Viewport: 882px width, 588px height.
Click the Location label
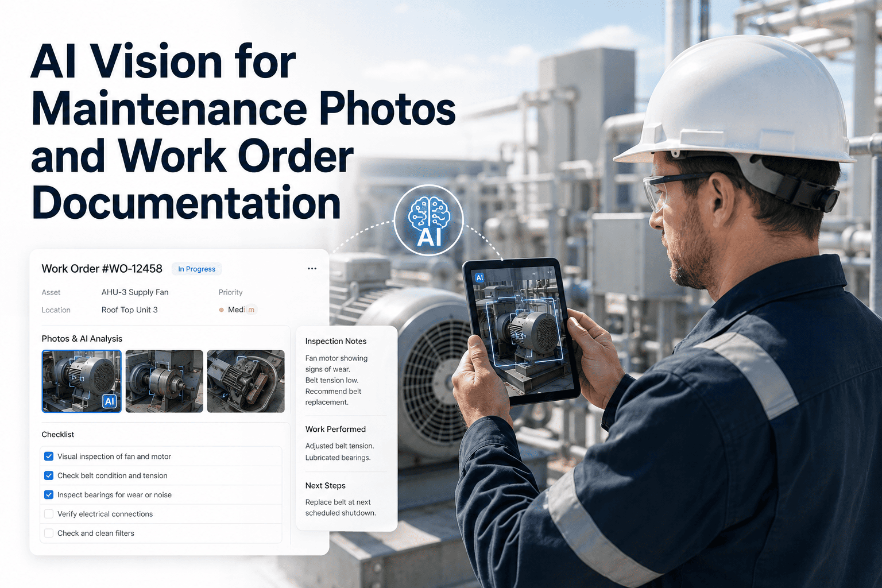56,310
